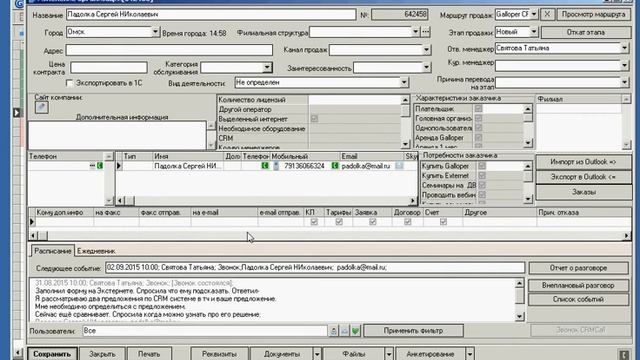Expand the Файлы button arrow

pyautogui.click(x=389, y=354)
